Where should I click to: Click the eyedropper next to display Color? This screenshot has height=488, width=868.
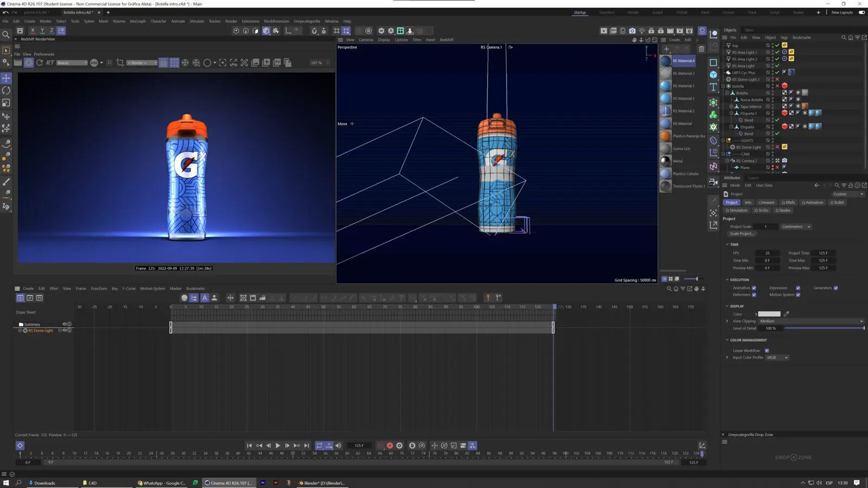tap(786, 314)
